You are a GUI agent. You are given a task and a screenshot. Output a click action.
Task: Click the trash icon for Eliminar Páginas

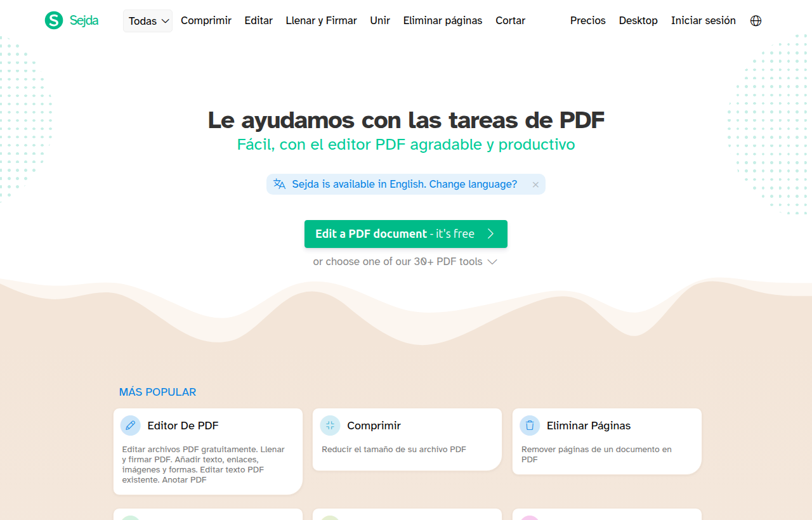click(x=530, y=426)
